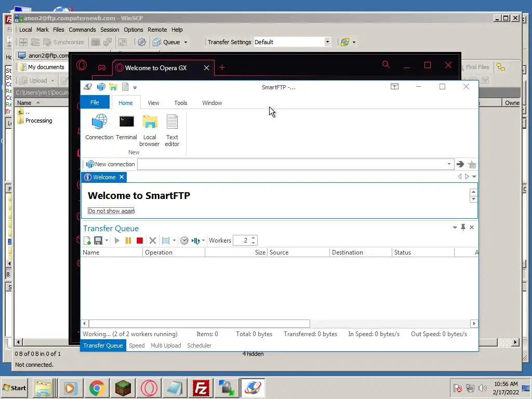
Task: Expand the save queue dropdown arrow
Action: (107, 241)
